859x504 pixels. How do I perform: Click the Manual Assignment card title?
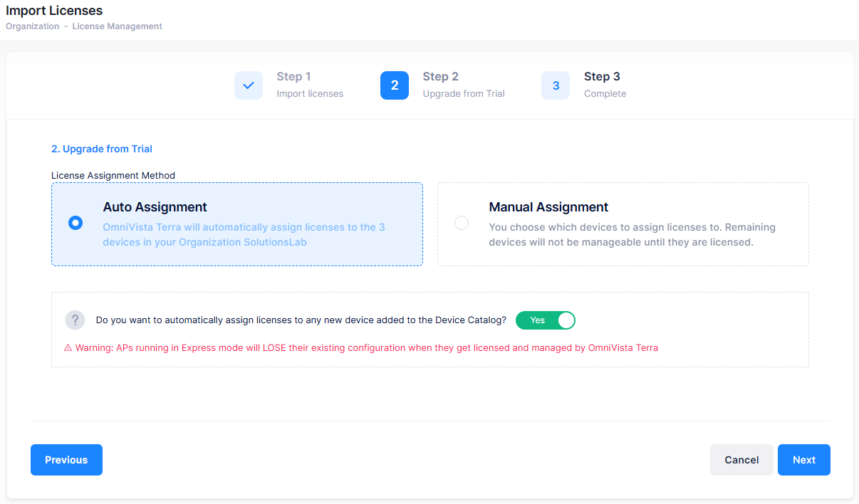pos(548,207)
